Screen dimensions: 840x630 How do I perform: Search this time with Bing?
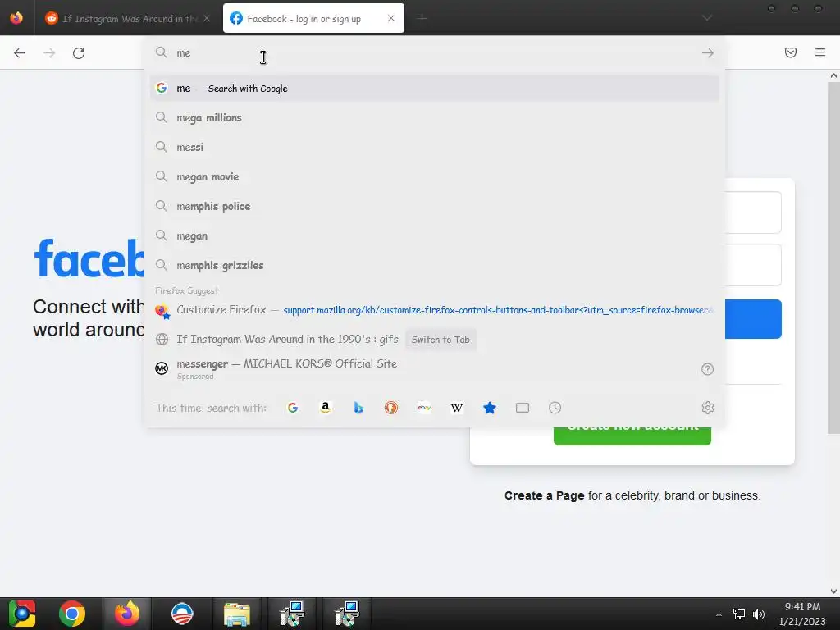[358, 408]
